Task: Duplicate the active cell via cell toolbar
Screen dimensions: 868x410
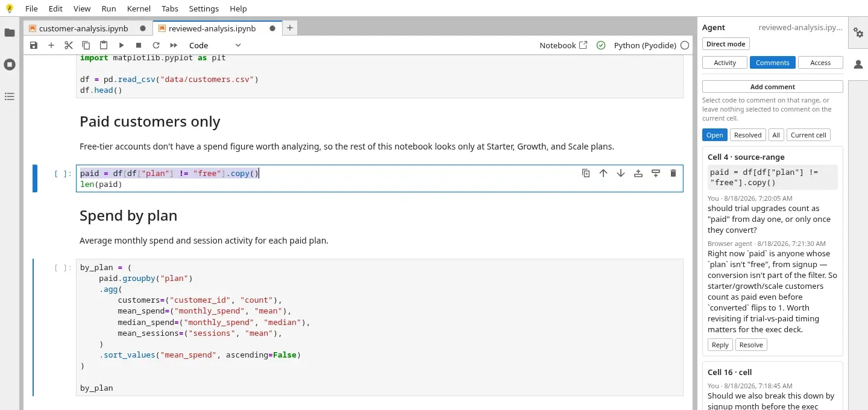Action: [586, 173]
